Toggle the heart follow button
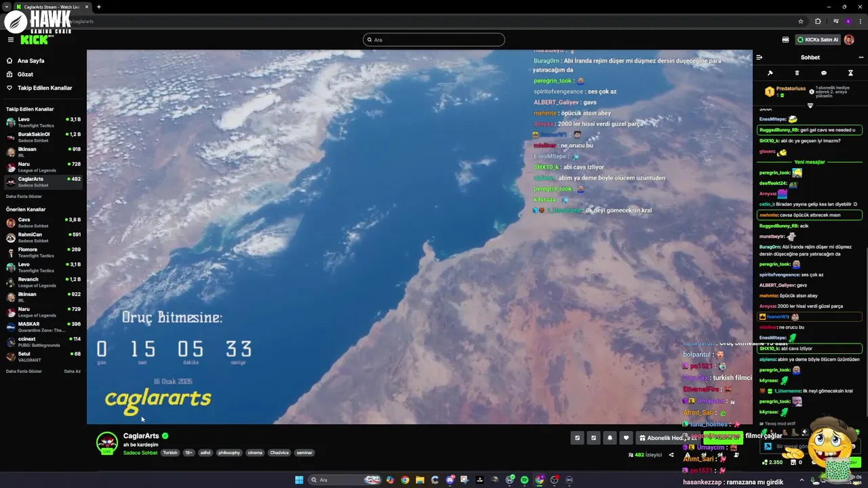This screenshot has height=488, width=868. coord(626,438)
